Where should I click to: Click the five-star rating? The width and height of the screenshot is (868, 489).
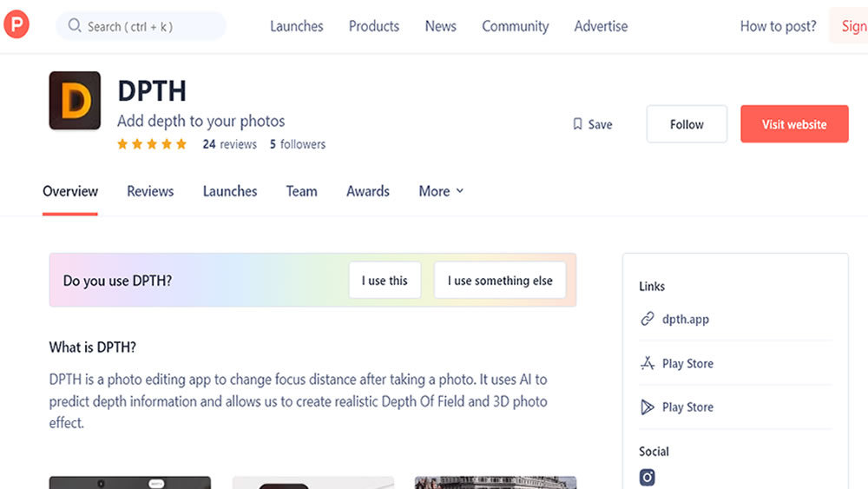click(x=152, y=144)
